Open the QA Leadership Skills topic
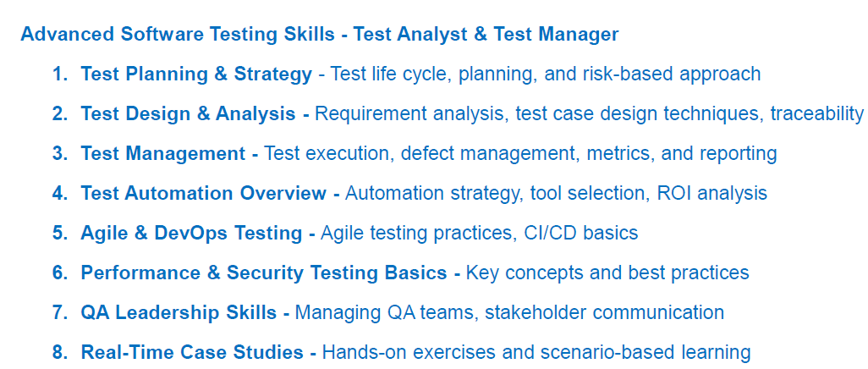The width and height of the screenshot is (868, 369). (x=179, y=312)
